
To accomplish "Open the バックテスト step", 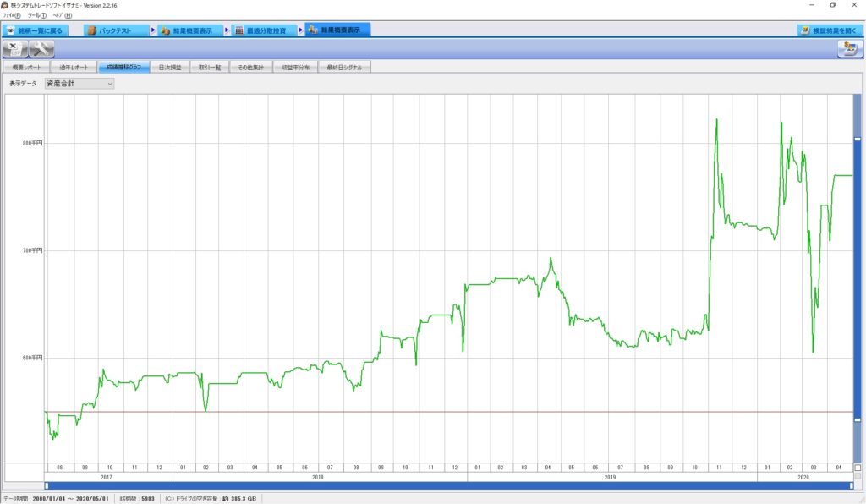I will [117, 30].
